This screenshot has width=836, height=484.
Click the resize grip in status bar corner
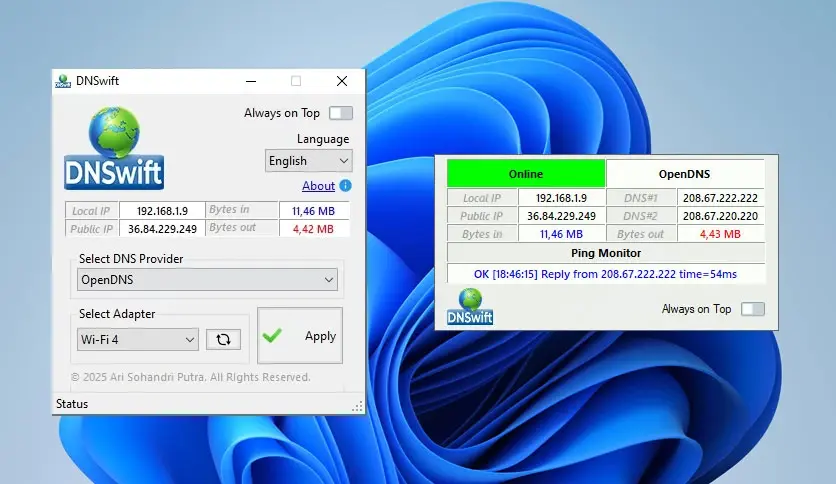[x=357, y=406]
